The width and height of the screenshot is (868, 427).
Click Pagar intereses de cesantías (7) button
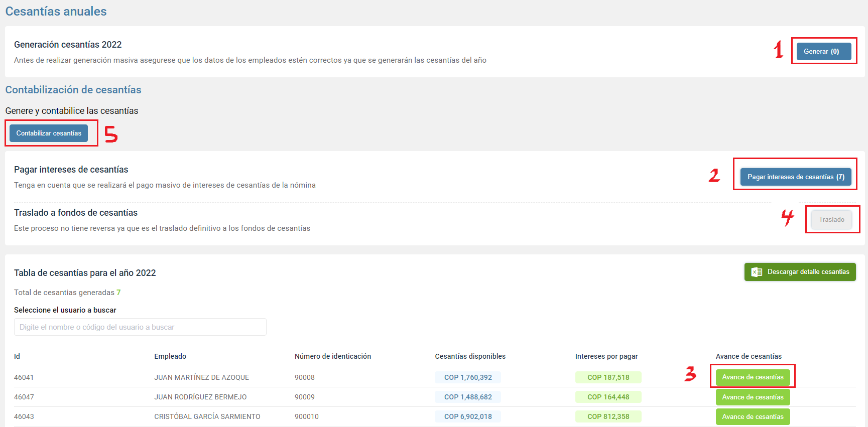pyautogui.click(x=796, y=177)
